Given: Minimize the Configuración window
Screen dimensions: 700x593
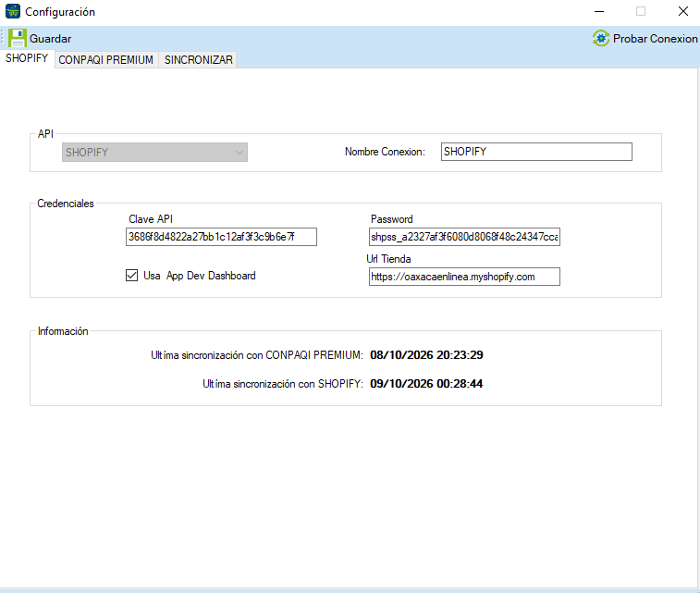Looking at the screenshot, I should coord(599,12).
